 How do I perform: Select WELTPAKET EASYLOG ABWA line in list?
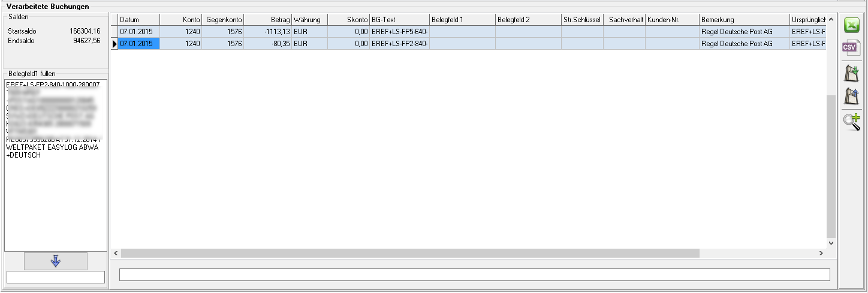point(52,147)
